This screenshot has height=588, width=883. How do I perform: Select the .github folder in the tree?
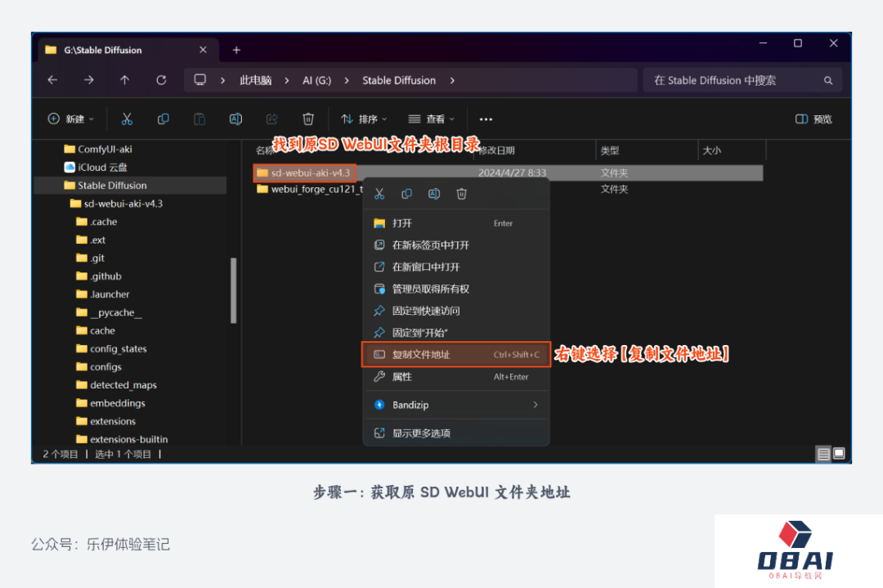coord(99,276)
